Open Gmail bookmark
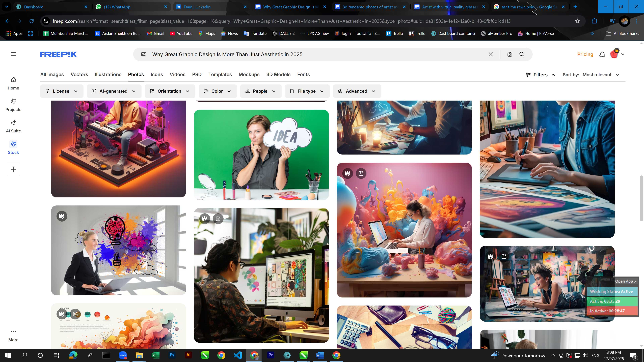This screenshot has width=644, height=362. pos(155,34)
